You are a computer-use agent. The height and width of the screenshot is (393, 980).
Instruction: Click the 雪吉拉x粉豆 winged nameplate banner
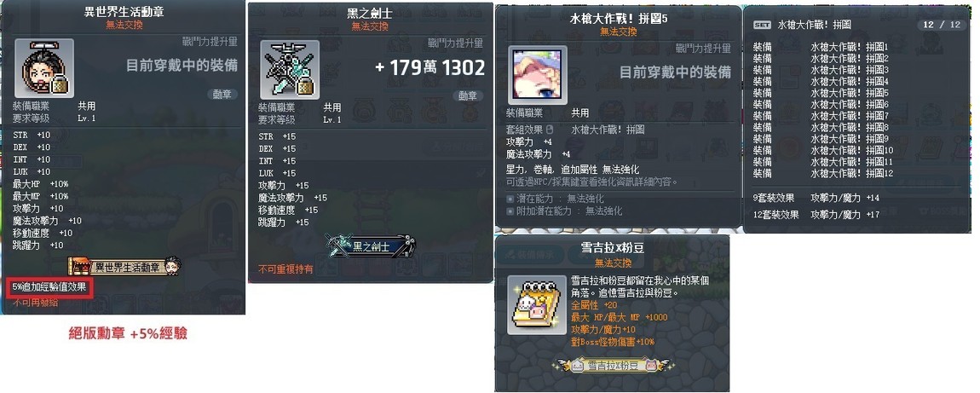(611, 366)
